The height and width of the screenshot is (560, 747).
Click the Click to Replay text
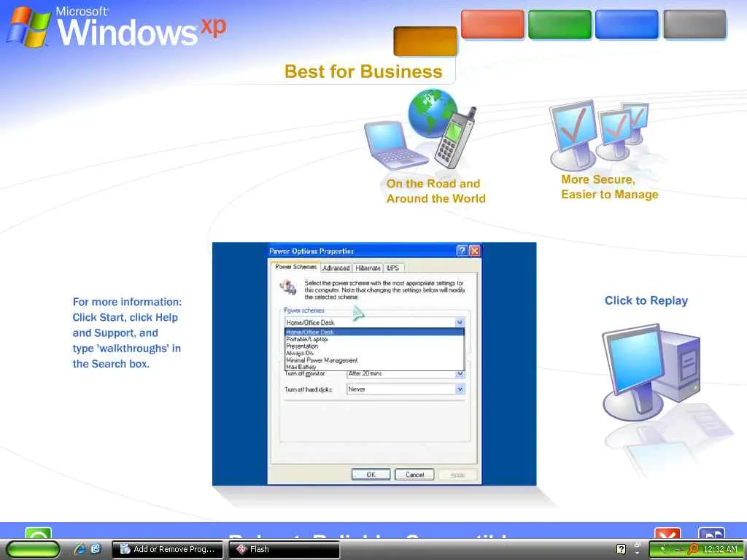[646, 300]
